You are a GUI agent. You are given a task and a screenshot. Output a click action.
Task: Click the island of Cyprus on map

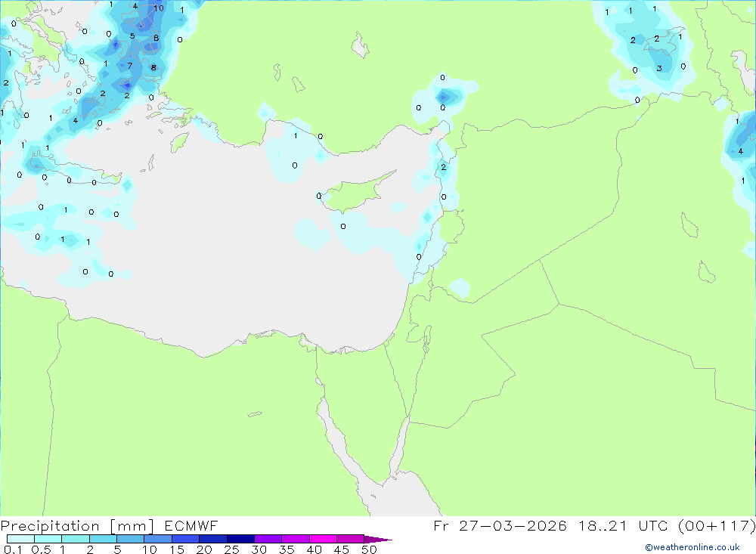point(358,192)
